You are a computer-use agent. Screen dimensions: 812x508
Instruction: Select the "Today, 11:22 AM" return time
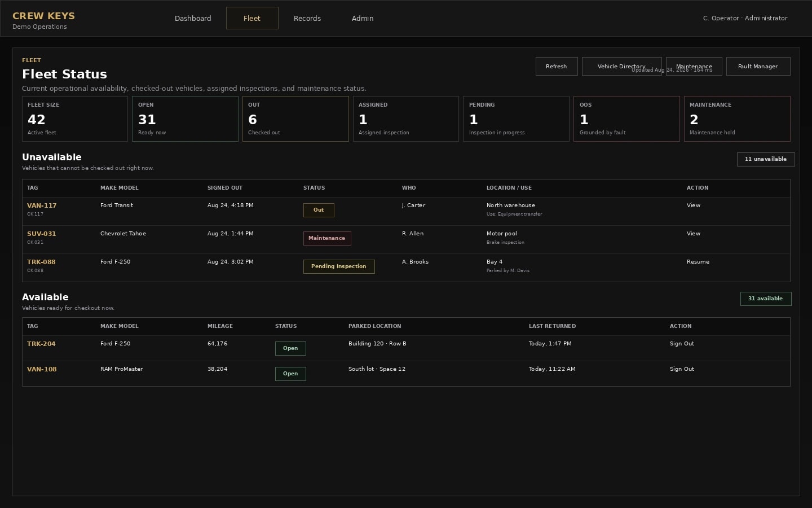pyautogui.click(x=552, y=369)
